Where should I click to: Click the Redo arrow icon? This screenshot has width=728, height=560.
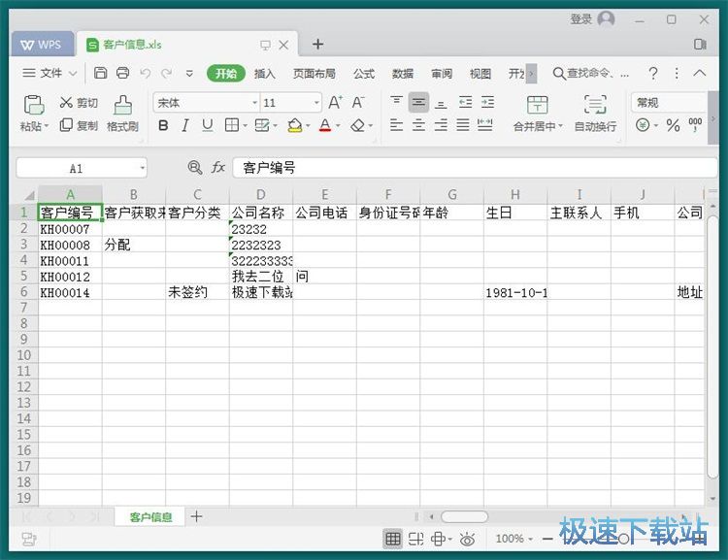pos(166,74)
